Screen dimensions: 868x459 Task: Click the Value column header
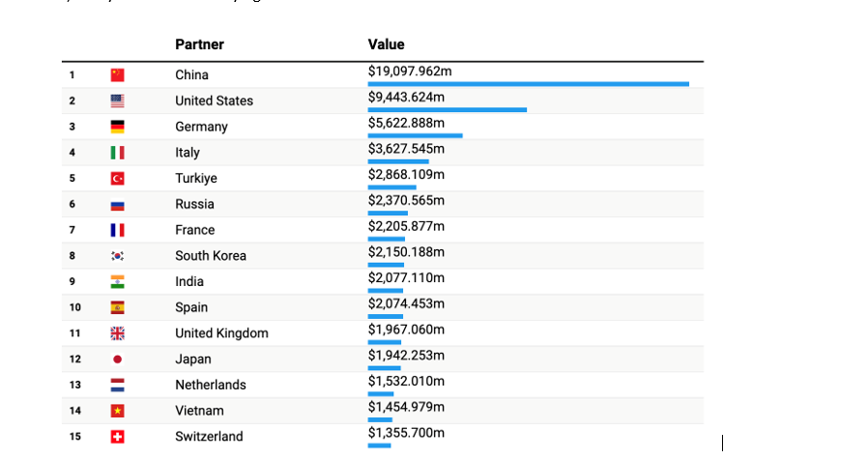click(386, 44)
